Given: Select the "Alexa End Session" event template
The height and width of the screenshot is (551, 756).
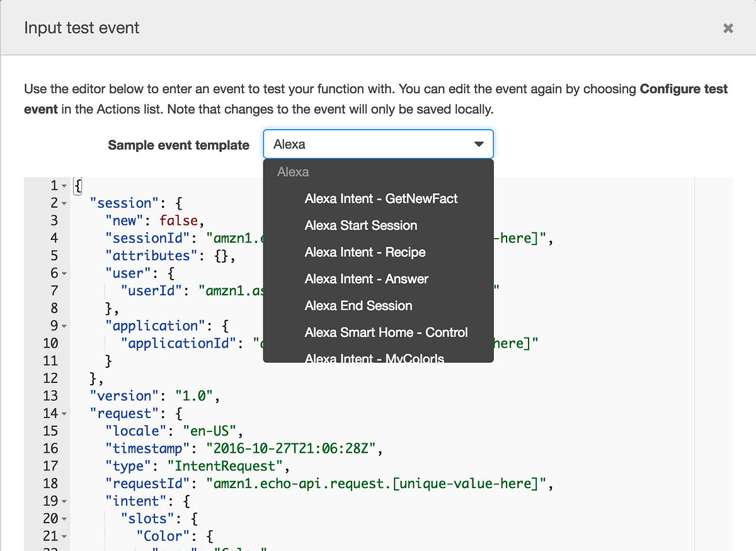Looking at the screenshot, I should pos(358,305).
